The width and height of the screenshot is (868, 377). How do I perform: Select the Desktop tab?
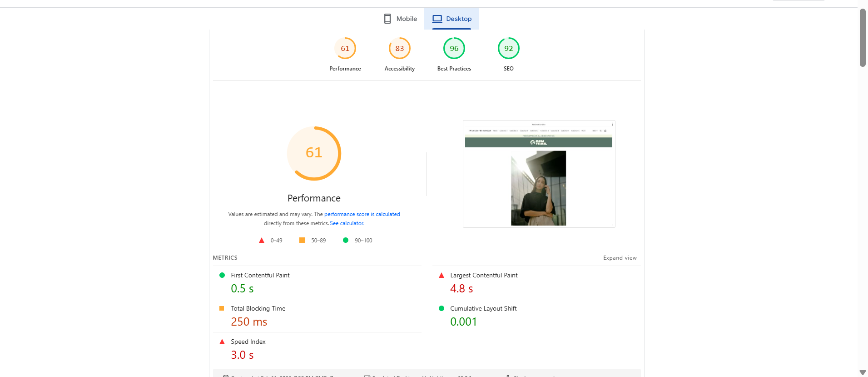click(x=451, y=19)
